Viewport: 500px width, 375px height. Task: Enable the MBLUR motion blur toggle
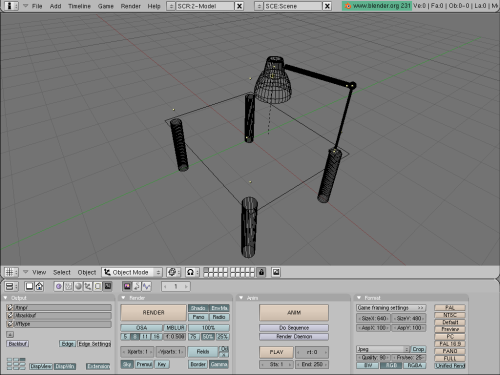click(x=175, y=328)
